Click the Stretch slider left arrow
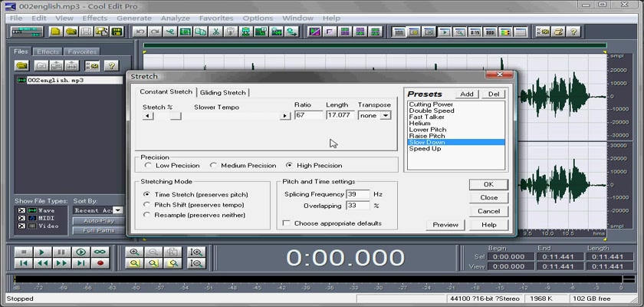 tap(148, 116)
